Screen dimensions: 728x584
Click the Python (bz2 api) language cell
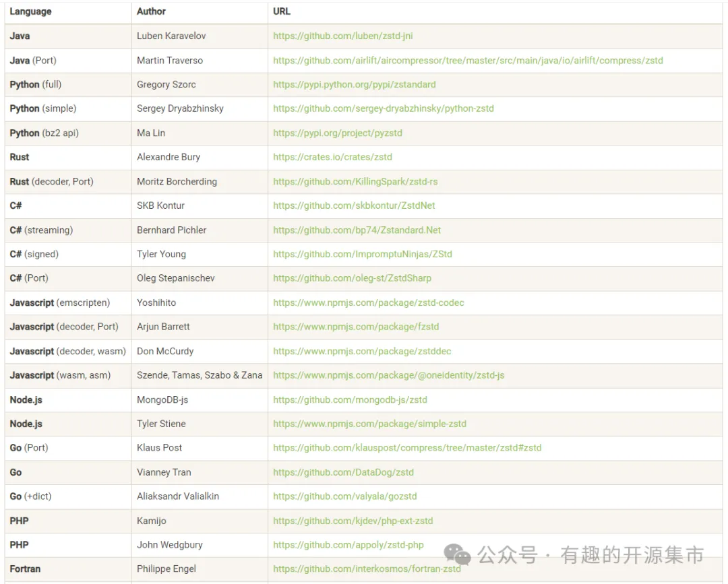[x=68, y=133]
